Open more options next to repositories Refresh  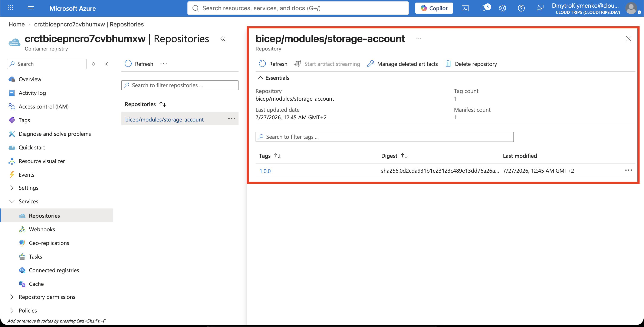pos(164,64)
